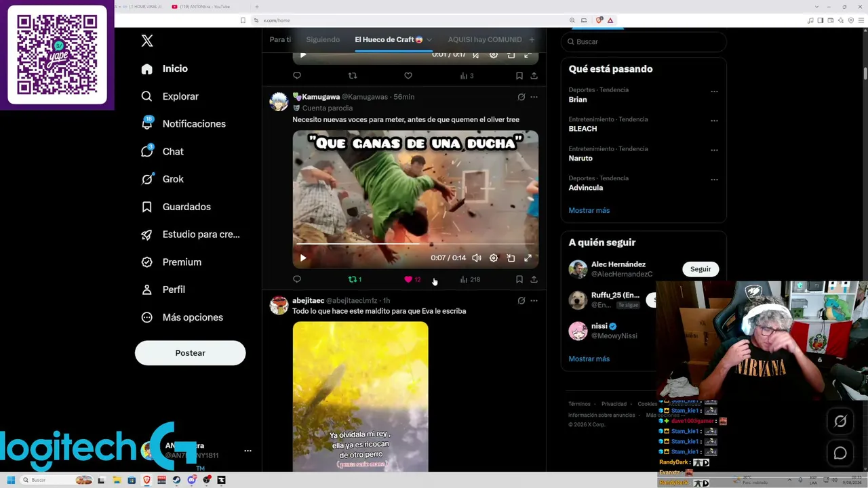The width and height of the screenshot is (868, 488).
Task: Open Kamugawa video settings gear
Action: pyautogui.click(x=494, y=258)
